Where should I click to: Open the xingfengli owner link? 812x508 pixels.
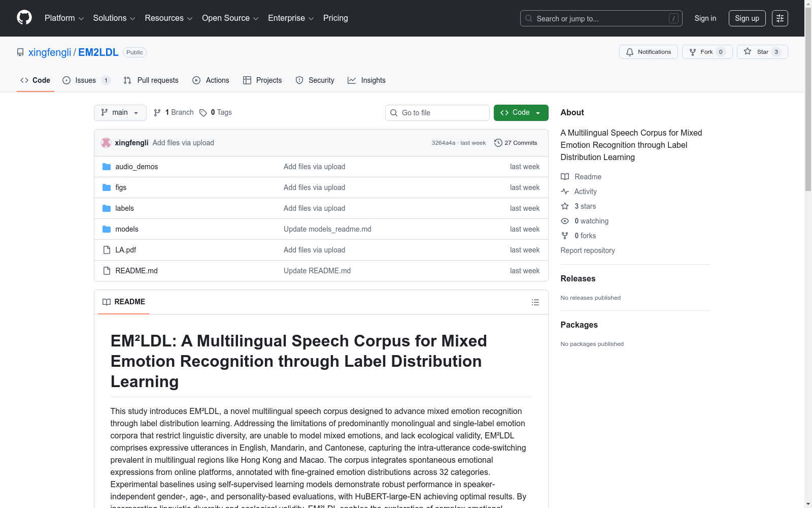click(50, 52)
